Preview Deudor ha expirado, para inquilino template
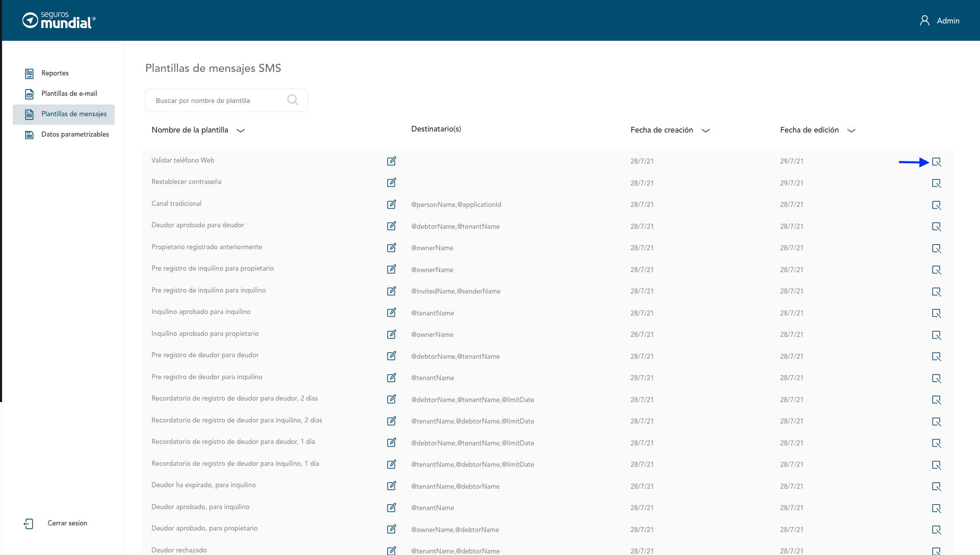Screen dimensions: 980x555 point(936,487)
